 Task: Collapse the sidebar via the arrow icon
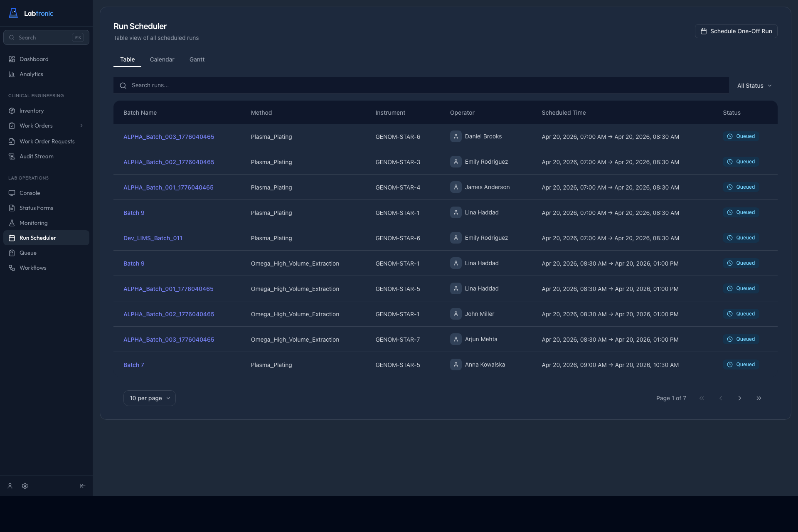pos(82,486)
